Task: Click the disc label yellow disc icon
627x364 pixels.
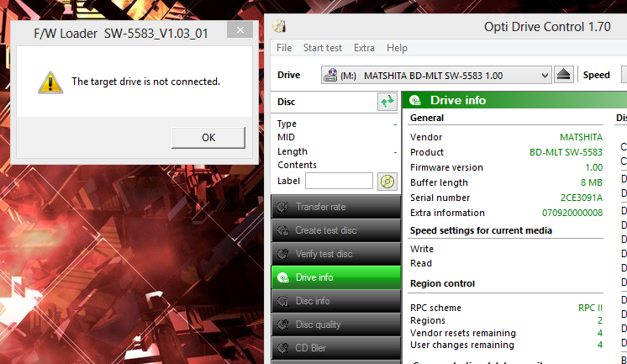Action: coord(387,182)
